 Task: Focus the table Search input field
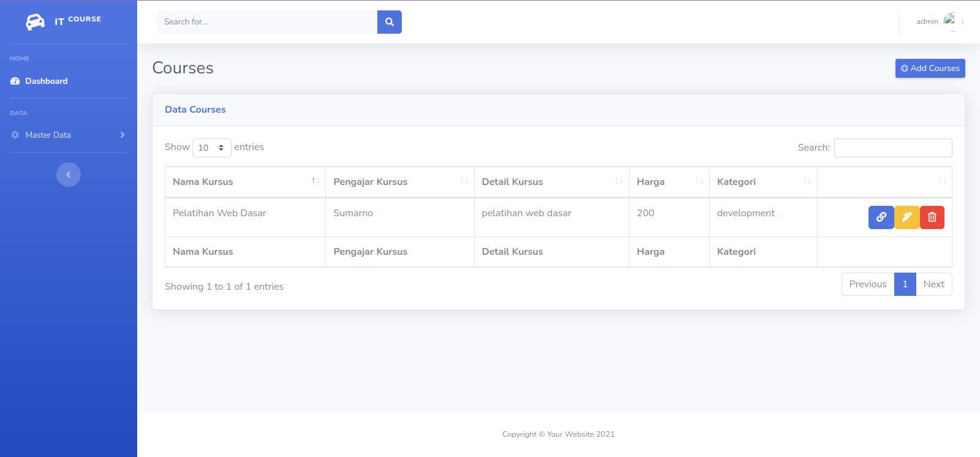click(x=892, y=148)
